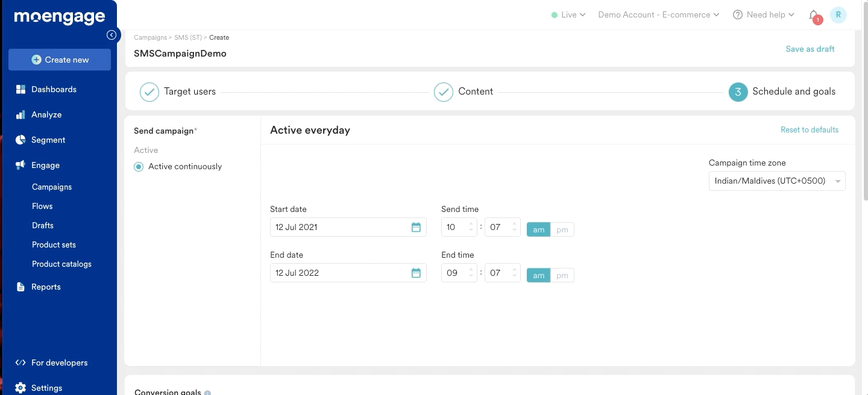Open Dashboards from the sidebar
868x395 pixels.
pyautogui.click(x=54, y=89)
